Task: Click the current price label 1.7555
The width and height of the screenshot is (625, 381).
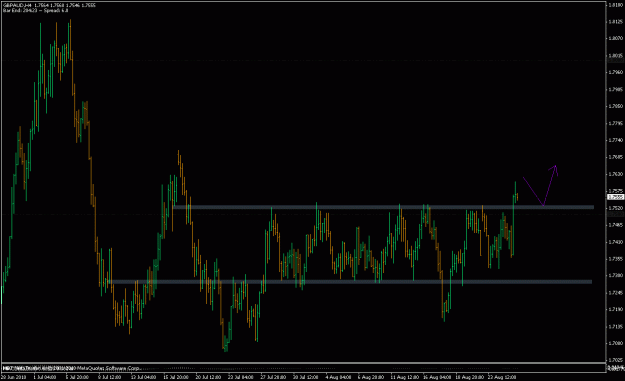Action: (x=615, y=197)
